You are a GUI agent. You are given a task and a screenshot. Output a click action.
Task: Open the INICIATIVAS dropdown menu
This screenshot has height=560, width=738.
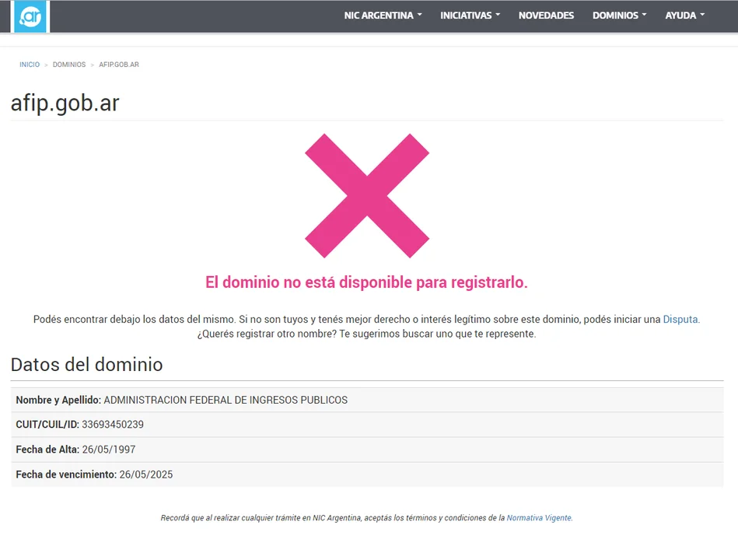tap(470, 16)
